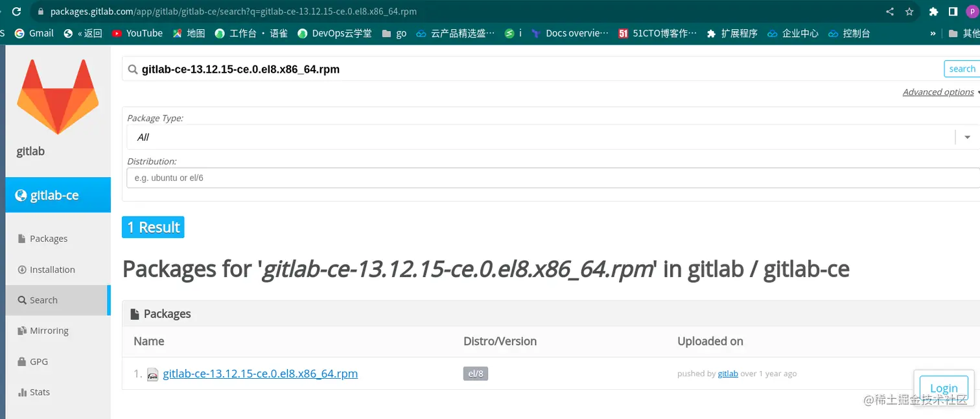Click the Distribution input field

coord(554,178)
